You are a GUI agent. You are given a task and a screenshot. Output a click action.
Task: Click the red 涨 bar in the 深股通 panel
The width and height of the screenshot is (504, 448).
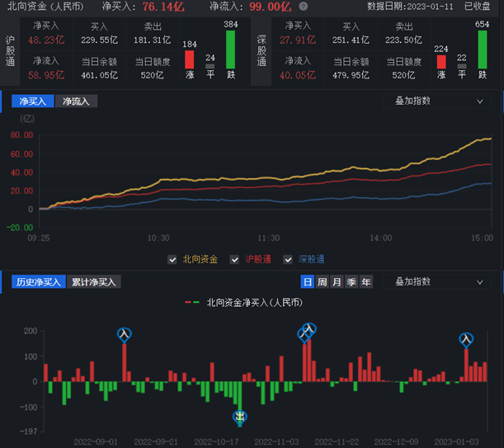point(441,60)
